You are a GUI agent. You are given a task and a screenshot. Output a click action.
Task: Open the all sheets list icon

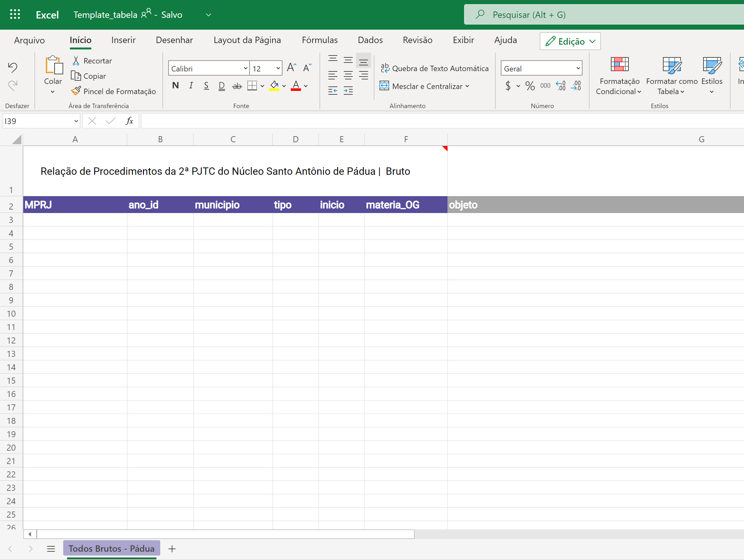coord(51,549)
